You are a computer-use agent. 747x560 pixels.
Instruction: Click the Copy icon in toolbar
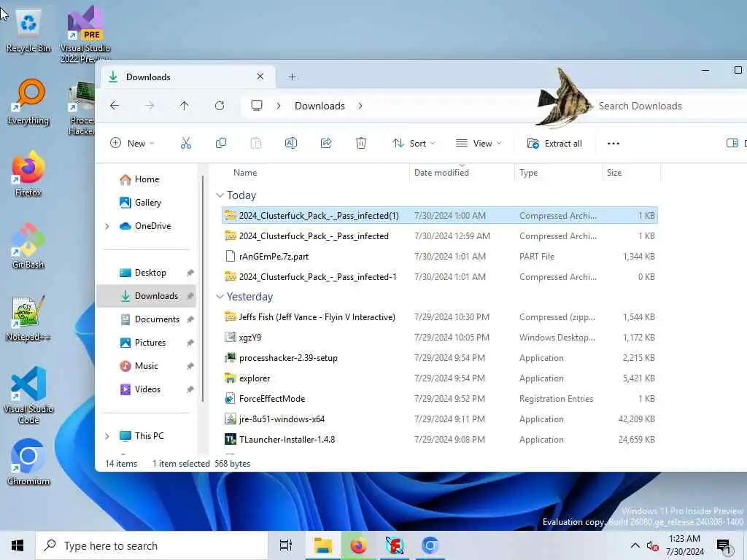point(221,144)
